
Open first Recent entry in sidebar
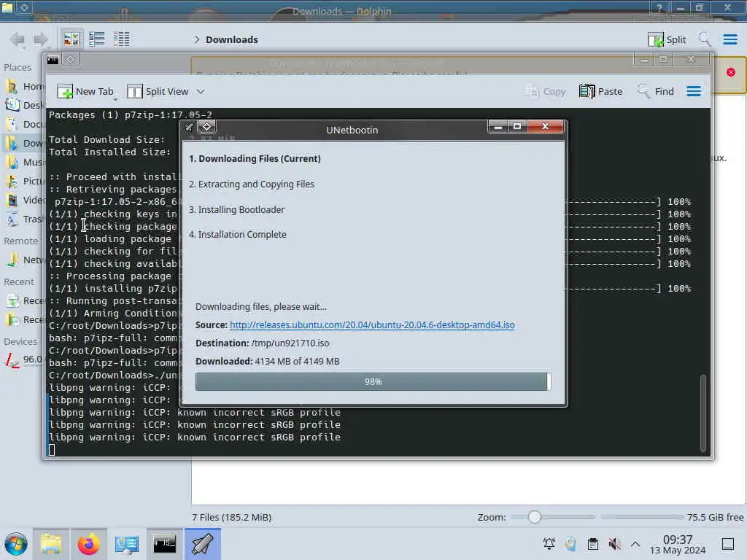(24, 301)
